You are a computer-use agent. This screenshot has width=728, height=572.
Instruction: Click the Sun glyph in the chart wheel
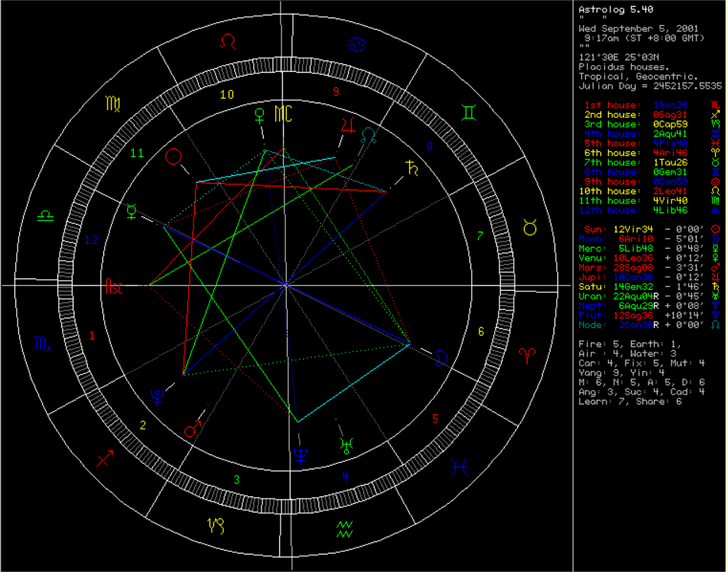point(173,157)
